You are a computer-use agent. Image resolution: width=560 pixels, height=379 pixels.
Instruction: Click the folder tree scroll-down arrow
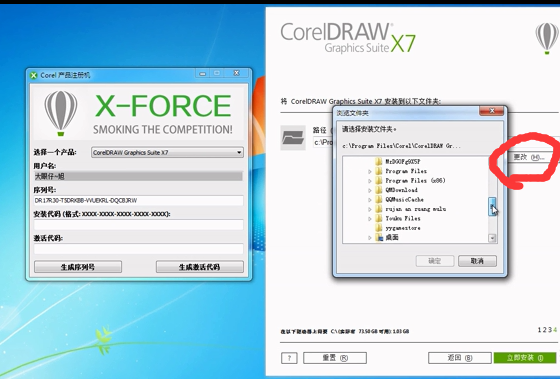coord(492,238)
